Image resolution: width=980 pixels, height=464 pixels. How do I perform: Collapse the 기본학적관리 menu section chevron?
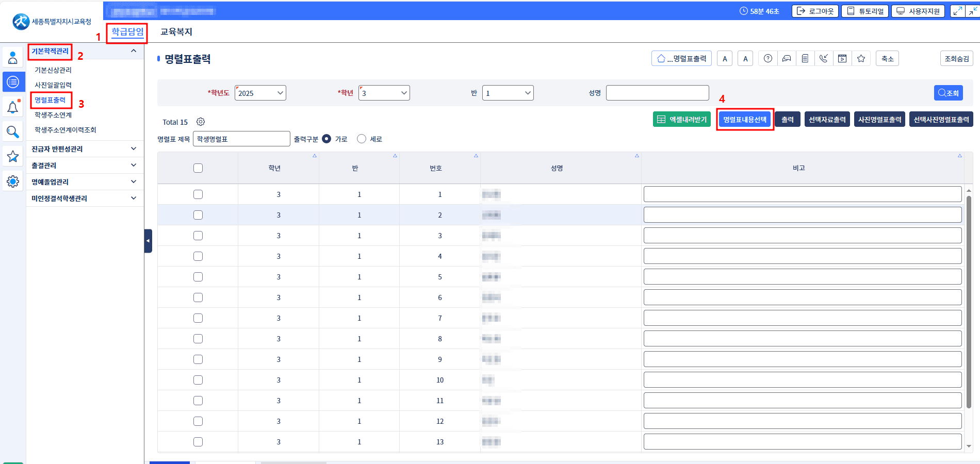coord(134,51)
